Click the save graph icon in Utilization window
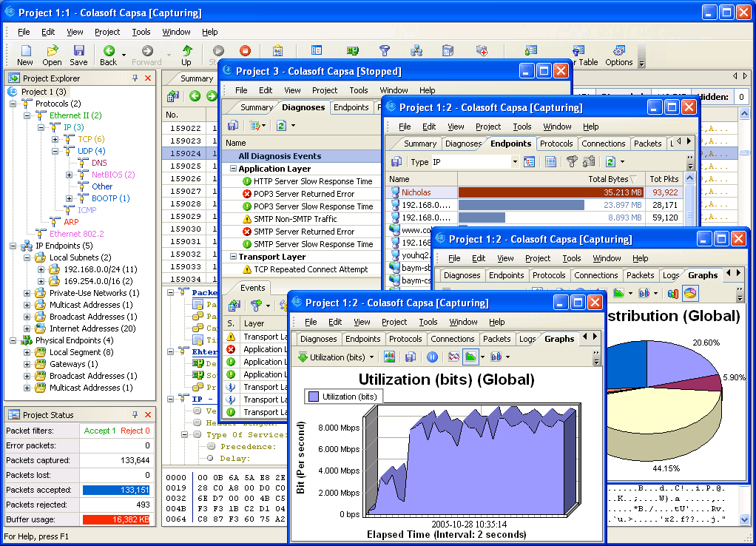The image size is (756, 546). (411, 357)
